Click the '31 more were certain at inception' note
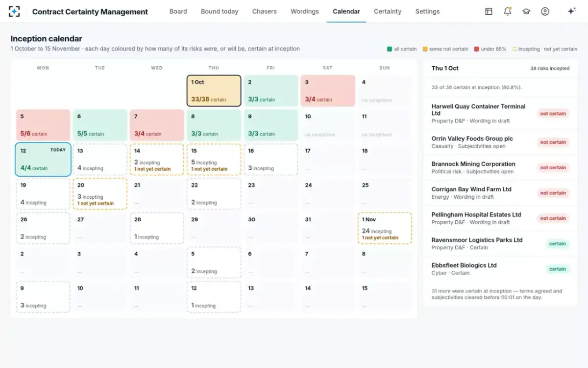Image resolution: width=588 pixels, height=368 pixels. (x=497, y=294)
